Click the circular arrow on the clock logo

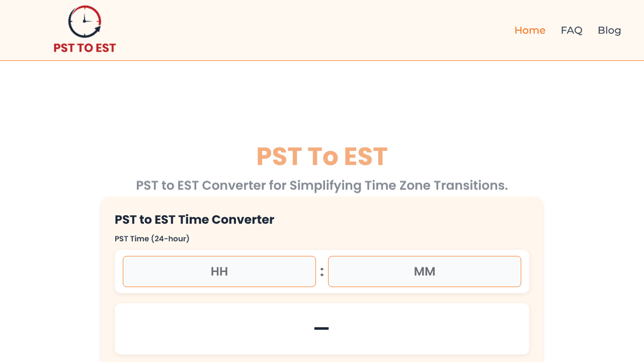(96, 29)
